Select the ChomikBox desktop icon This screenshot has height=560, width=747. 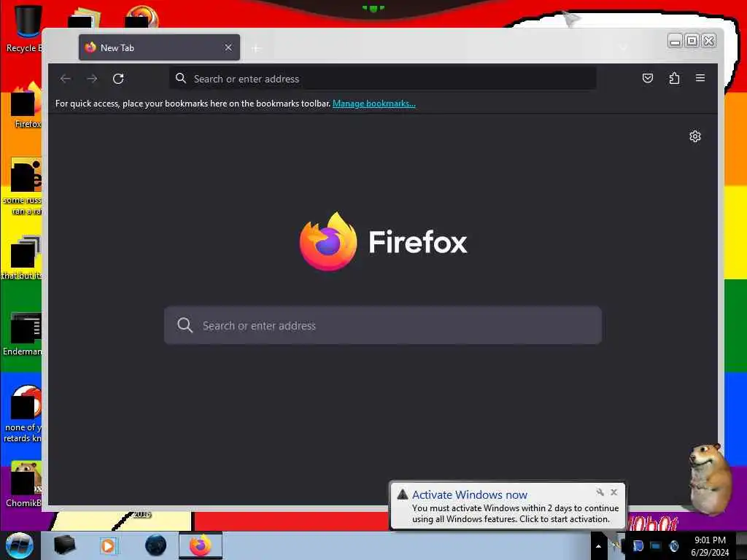(24, 484)
